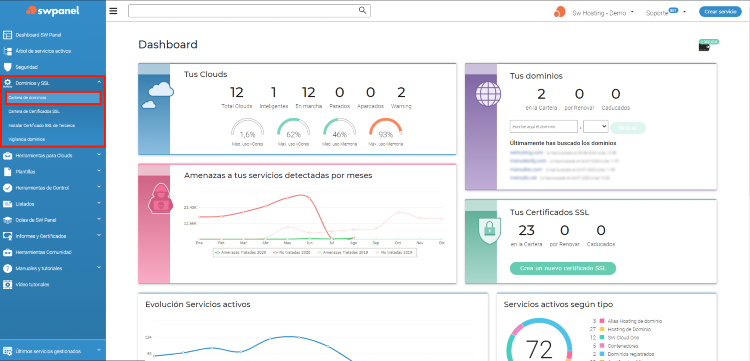Image resolution: width=750 pixels, height=361 pixels.
Task: Toggle the hamburger menu icon
Action: point(113,11)
